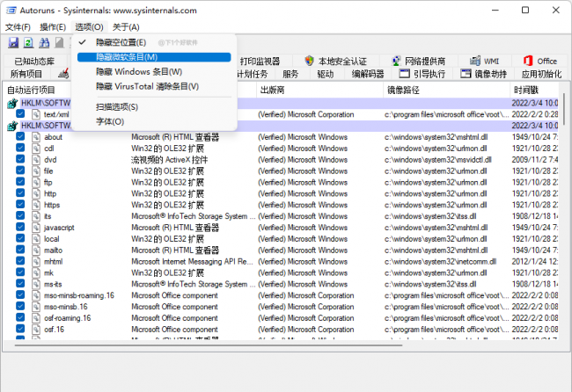The width and height of the screenshot is (572, 392).
Task: Click the red Office logo icon
Action: tap(528, 61)
